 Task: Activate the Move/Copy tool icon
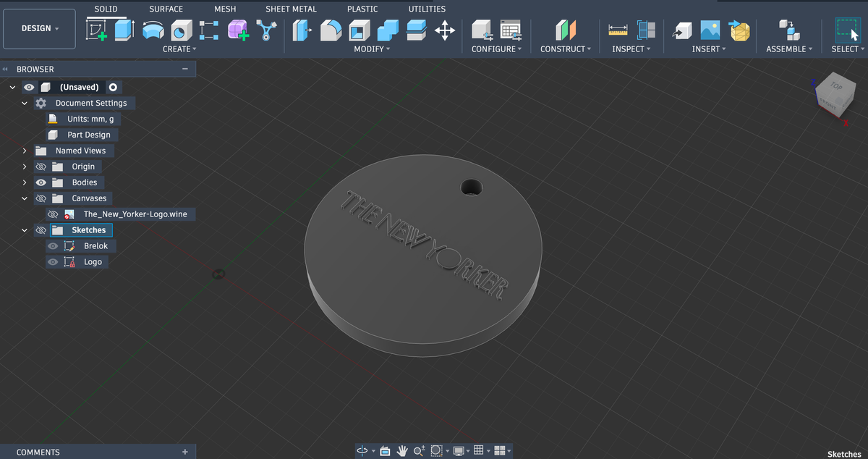click(444, 30)
